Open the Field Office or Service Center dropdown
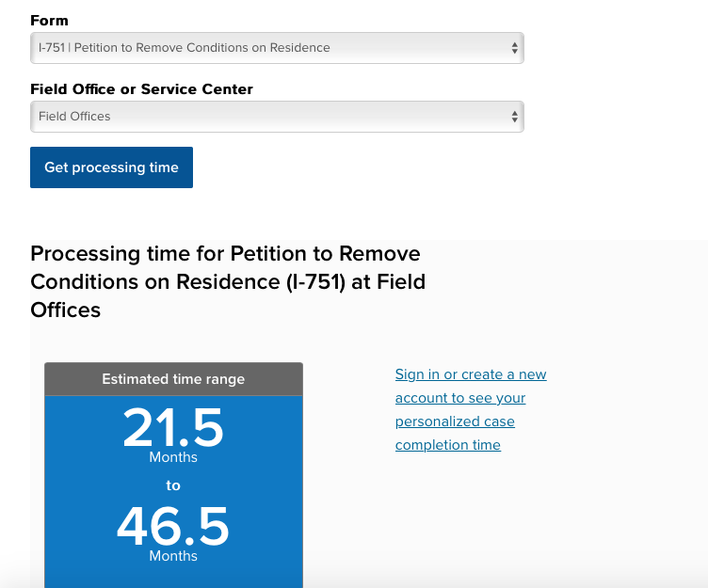Screen dimensions: 708x588 pos(277,117)
